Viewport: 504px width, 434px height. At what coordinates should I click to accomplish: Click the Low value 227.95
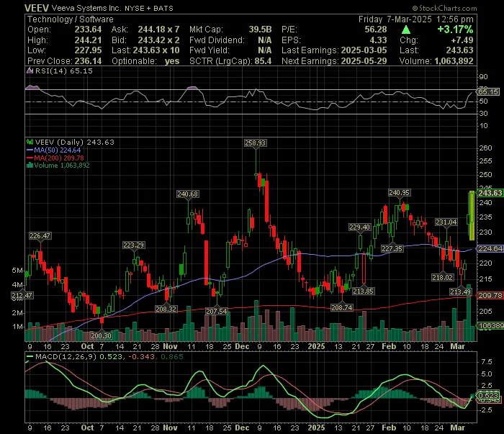[x=88, y=50]
